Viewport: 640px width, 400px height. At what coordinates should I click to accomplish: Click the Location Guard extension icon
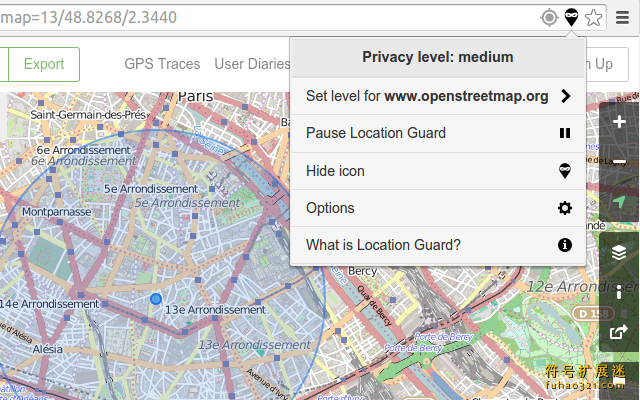tap(571, 17)
